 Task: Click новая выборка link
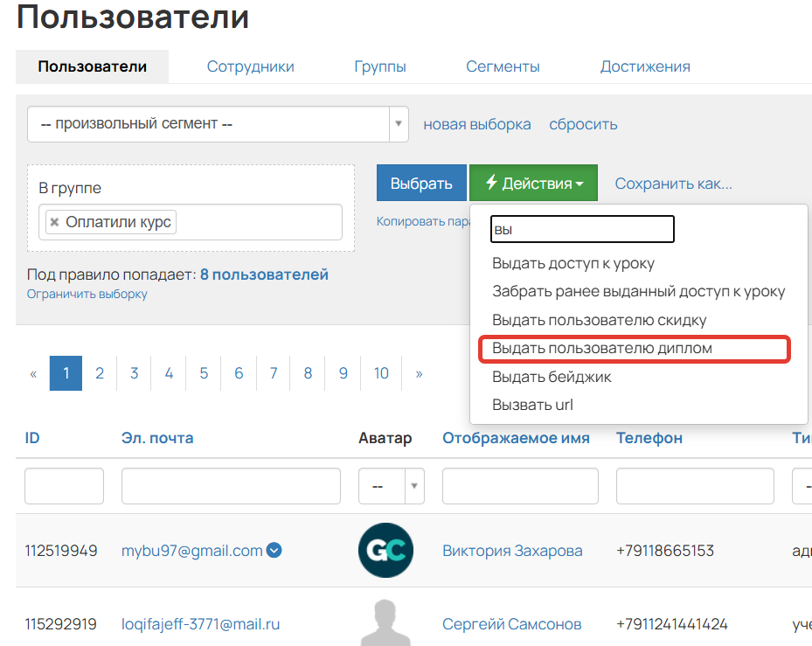(477, 124)
